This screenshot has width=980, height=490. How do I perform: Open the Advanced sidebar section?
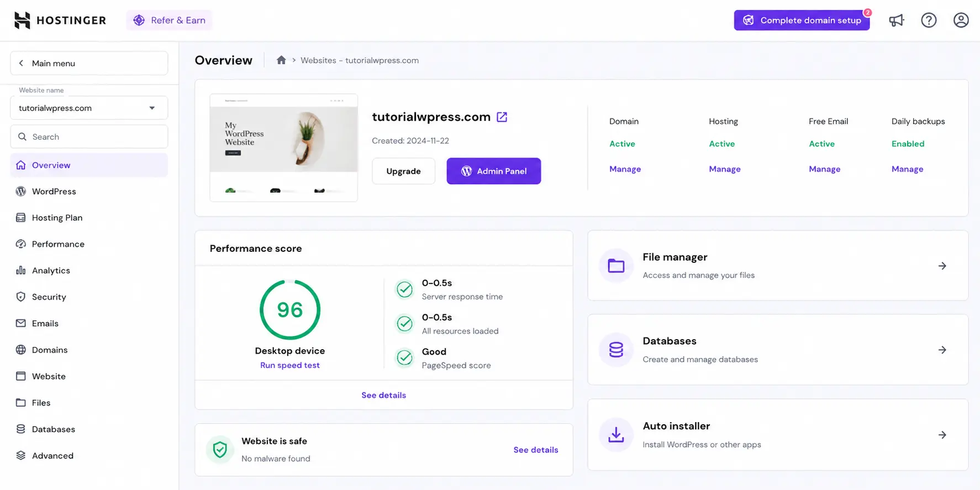[x=89, y=456]
